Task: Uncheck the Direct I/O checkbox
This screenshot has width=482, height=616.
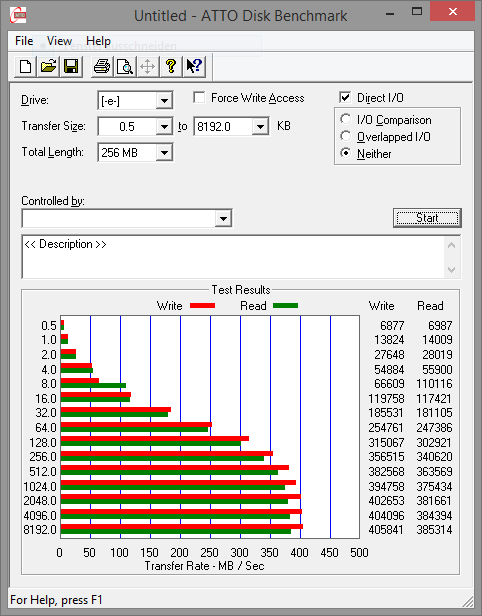Action: click(x=345, y=97)
